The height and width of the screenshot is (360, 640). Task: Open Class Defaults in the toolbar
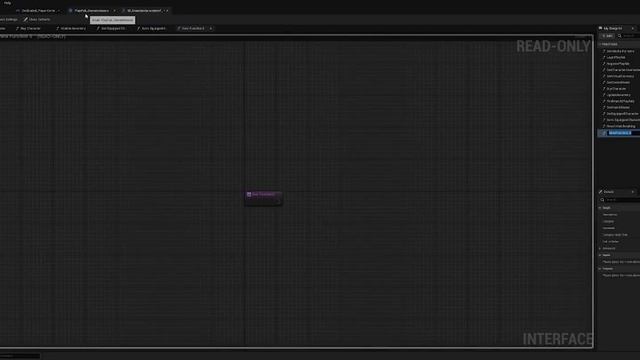[37, 20]
